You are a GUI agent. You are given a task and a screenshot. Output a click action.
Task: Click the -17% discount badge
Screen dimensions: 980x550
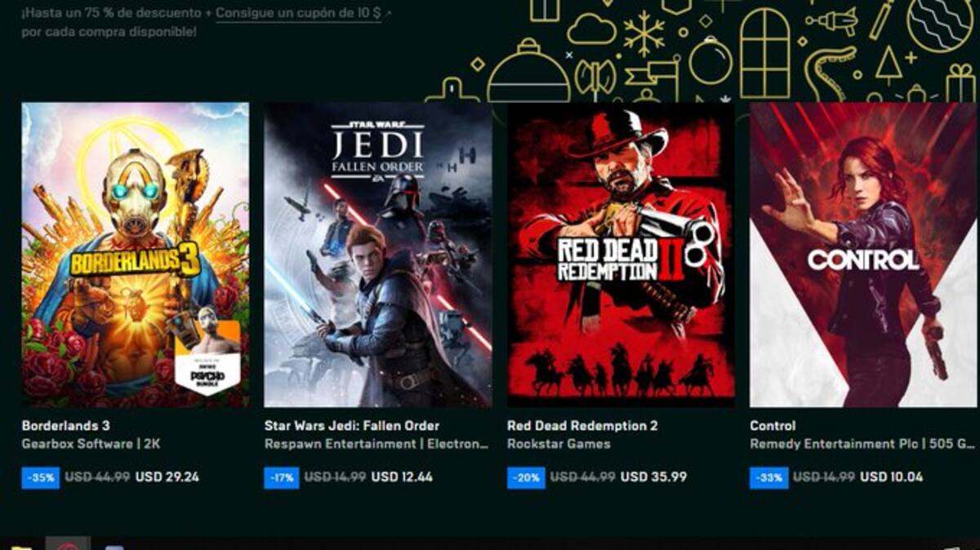click(x=282, y=477)
